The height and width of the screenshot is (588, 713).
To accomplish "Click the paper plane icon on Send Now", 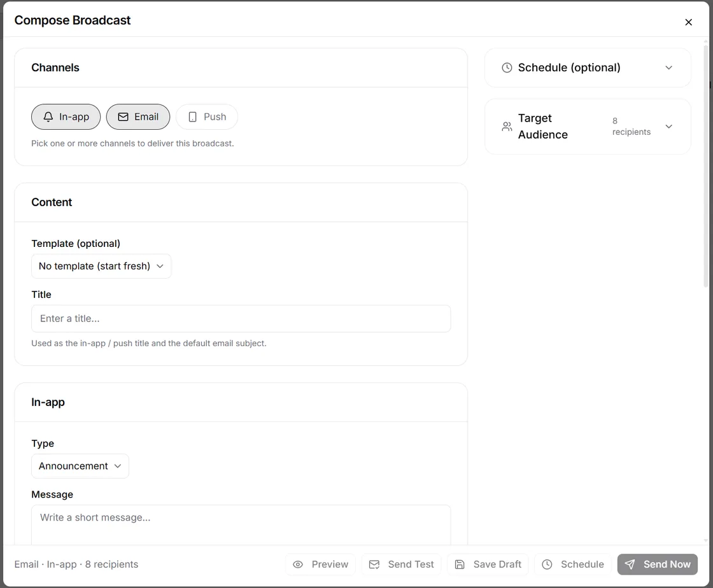I will click(x=630, y=564).
